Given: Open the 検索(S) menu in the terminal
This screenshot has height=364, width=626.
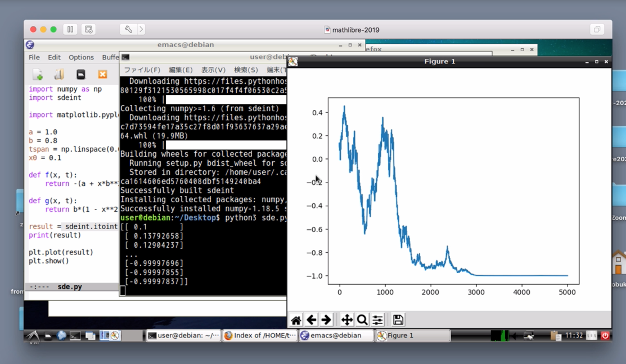Looking at the screenshot, I should 246,70.
